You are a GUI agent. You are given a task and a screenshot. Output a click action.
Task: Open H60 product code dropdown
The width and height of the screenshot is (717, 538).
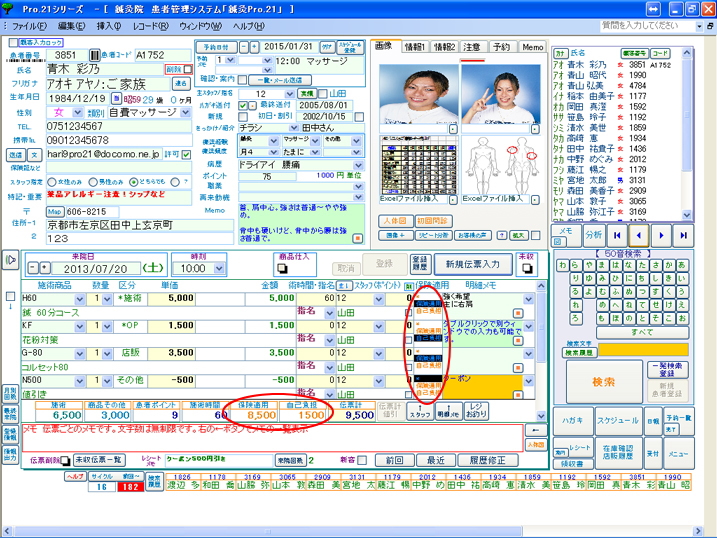coord(80,299)
